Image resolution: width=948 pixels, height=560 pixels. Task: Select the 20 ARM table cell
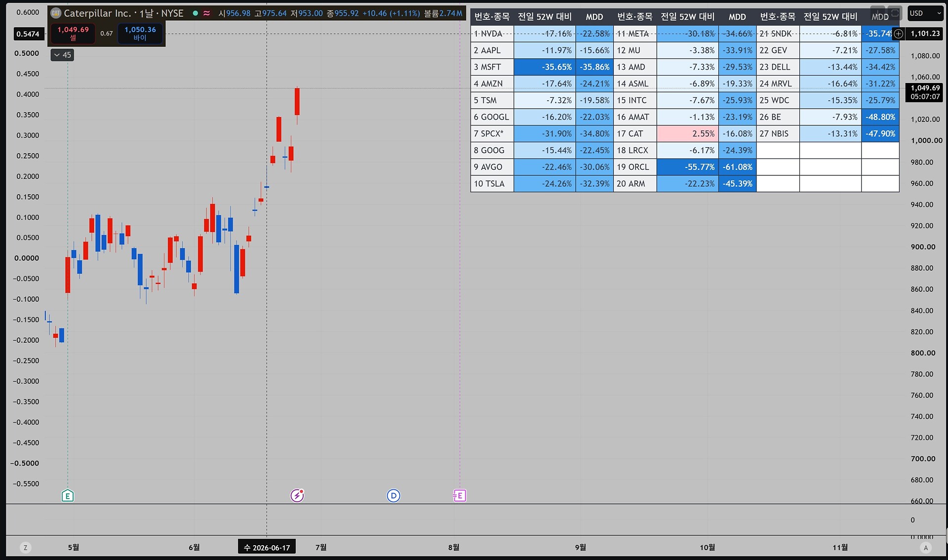coord(635,184)
